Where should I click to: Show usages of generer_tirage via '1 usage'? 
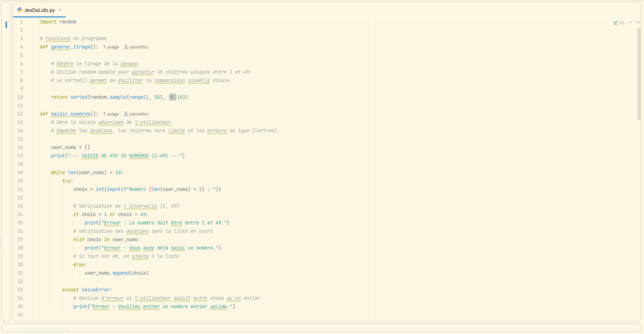click(111, 47)
